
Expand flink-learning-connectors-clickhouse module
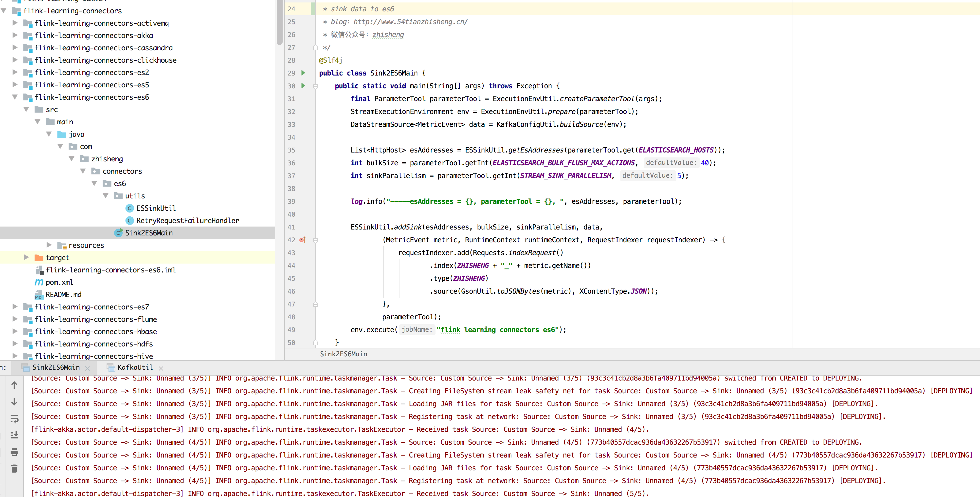[x=15, y=60]
